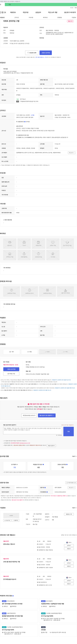
Task: Switch to the 기업정보 tab
Action: coord(74,17)
